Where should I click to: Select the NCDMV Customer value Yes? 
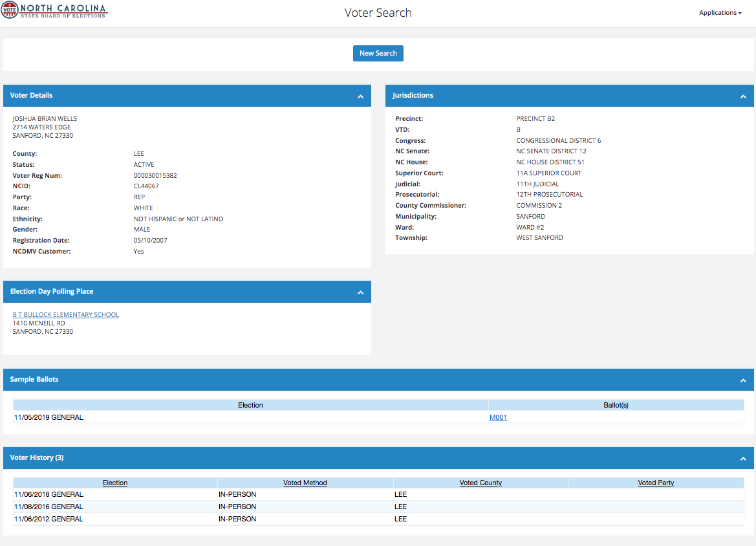[x=138, y=251]
